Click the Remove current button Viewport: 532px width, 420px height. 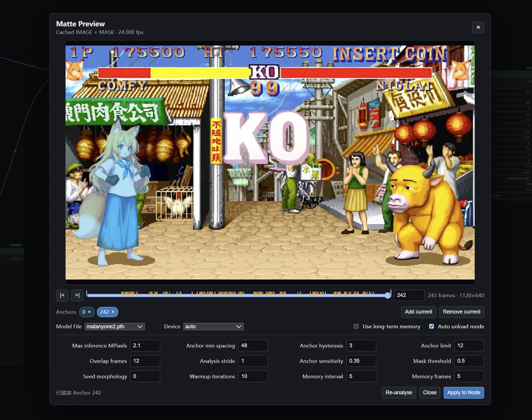pyautogui.click(x=462, y=312)
